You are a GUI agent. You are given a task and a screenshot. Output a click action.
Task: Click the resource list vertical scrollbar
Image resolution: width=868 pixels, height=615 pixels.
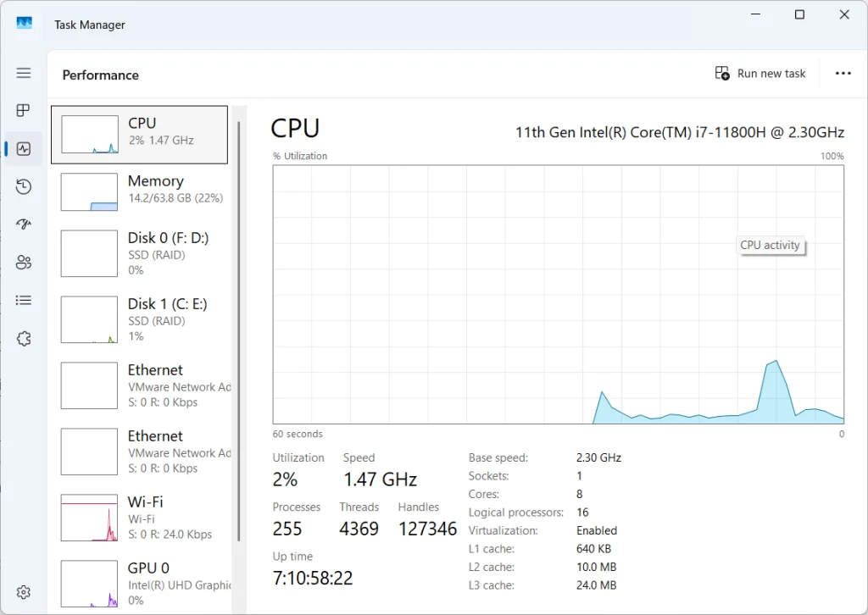pos(239,330)
